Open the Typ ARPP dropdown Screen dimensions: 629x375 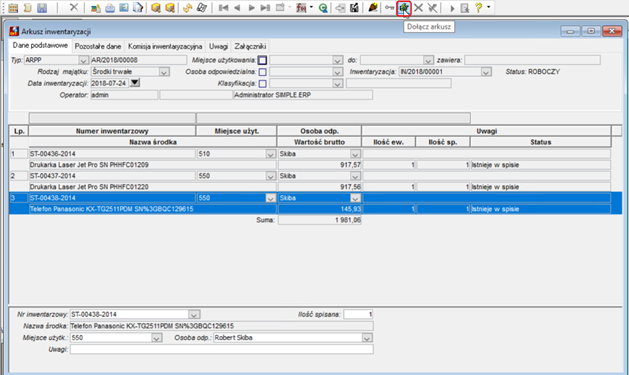[x=83, y=61]
